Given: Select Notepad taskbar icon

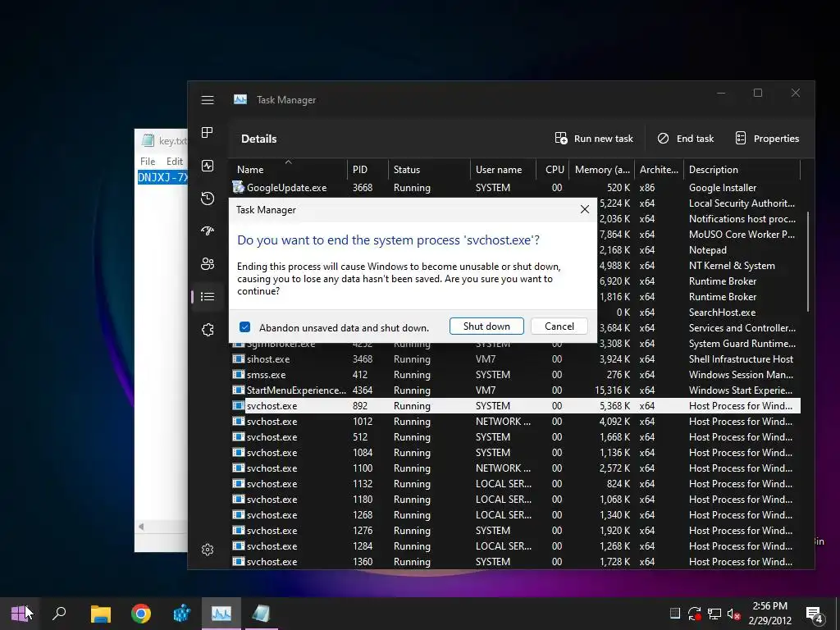Looking at the screenshot, I should 261,614.
